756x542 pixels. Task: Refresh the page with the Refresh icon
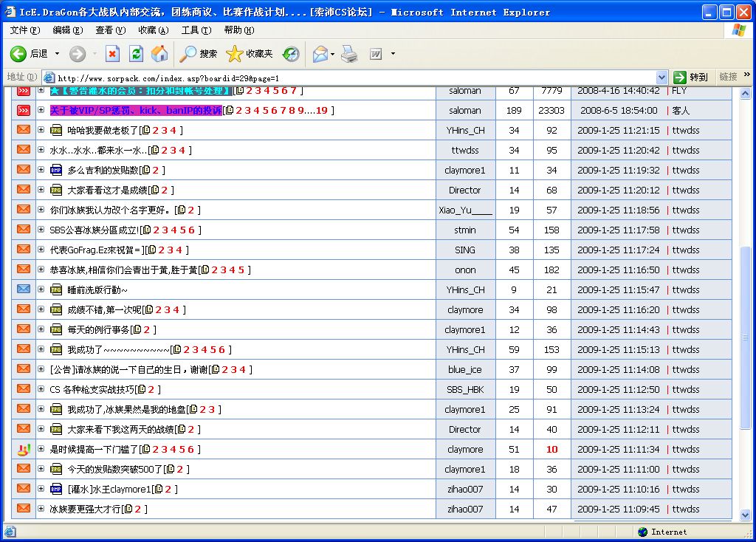coord(136,54)
